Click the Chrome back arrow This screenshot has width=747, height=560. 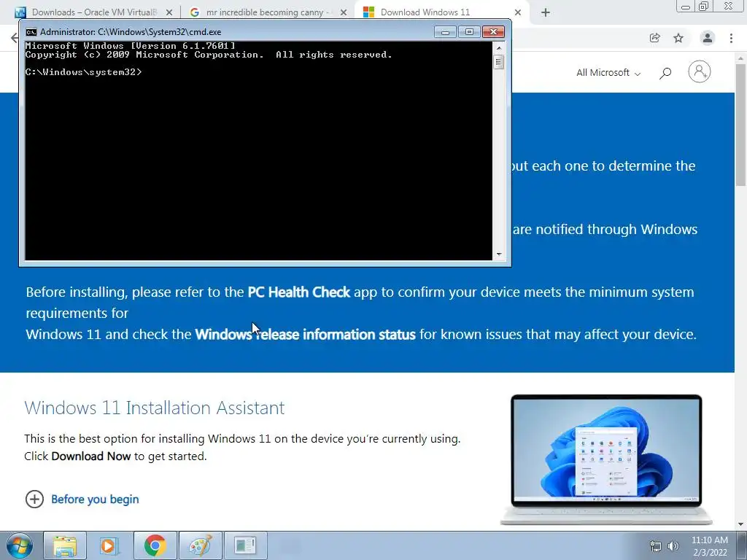click(15, 38)
